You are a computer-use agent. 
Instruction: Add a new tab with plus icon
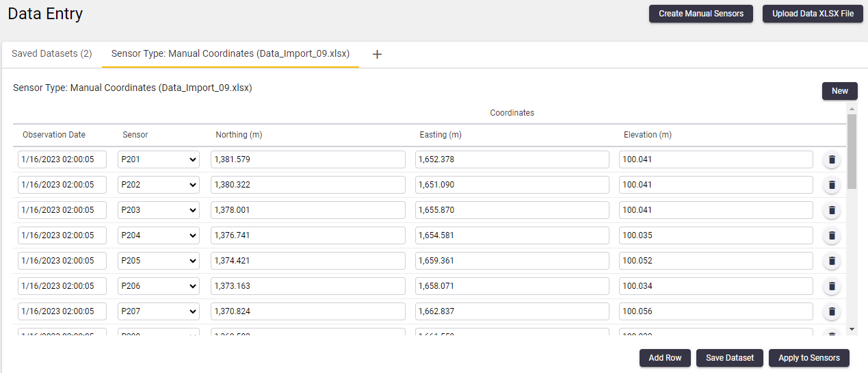(x=377, y=55)
